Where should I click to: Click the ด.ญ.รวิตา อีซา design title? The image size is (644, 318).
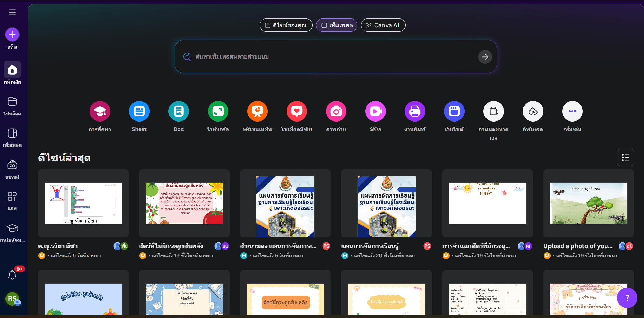(x=58, y=246)
